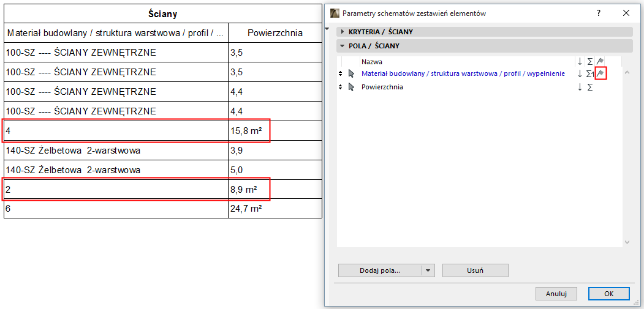Confirm the dialog with OK

(x=608, y=294)
